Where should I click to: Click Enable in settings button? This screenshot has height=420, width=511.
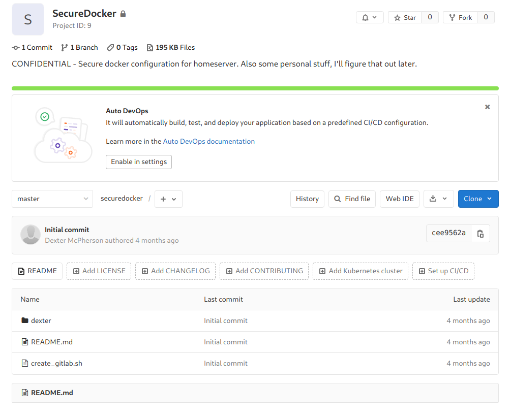[139, 162]
